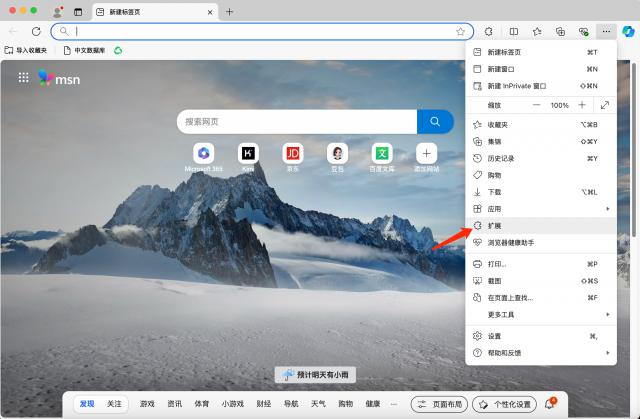Increase zoom with the plus button

[582, 105]
